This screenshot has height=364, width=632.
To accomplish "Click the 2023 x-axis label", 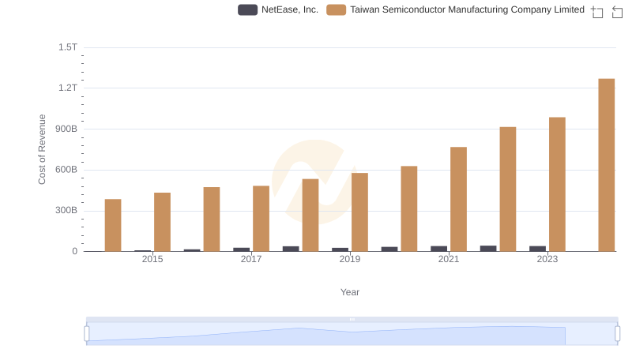I will coord(547,259).
